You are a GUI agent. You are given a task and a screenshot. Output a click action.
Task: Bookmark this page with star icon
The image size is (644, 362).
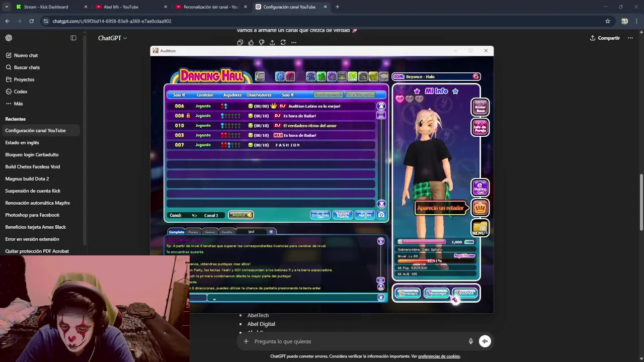[x=608, y=21]
